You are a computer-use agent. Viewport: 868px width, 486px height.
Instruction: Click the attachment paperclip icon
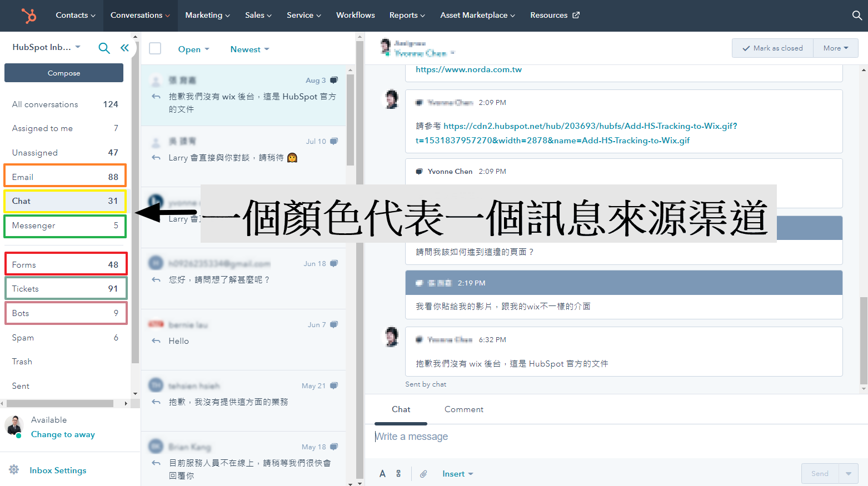coord(423,474)
